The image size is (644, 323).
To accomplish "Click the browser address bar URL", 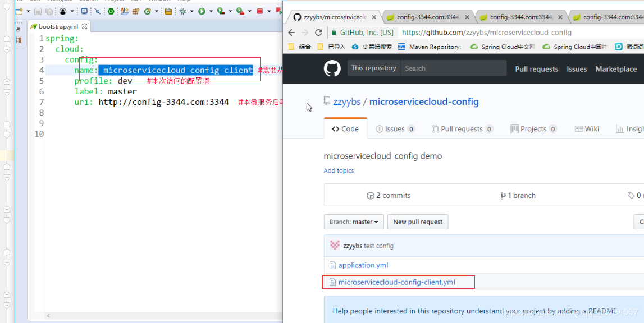I will (487, 33).
